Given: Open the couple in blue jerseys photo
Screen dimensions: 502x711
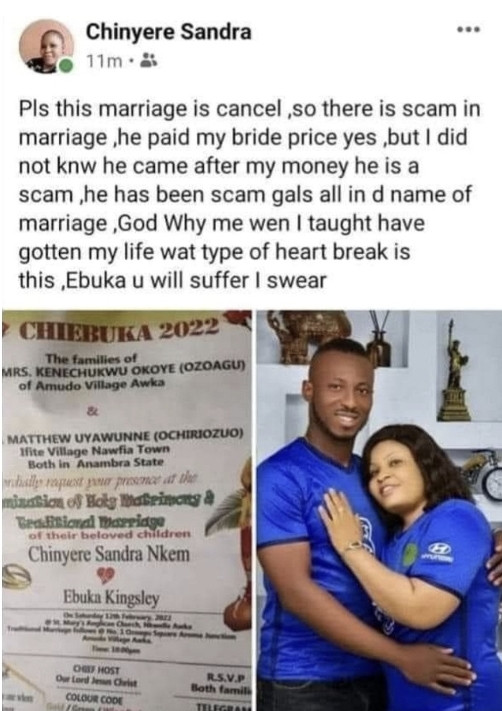Looking at the screenshot, I should (379, 510).
